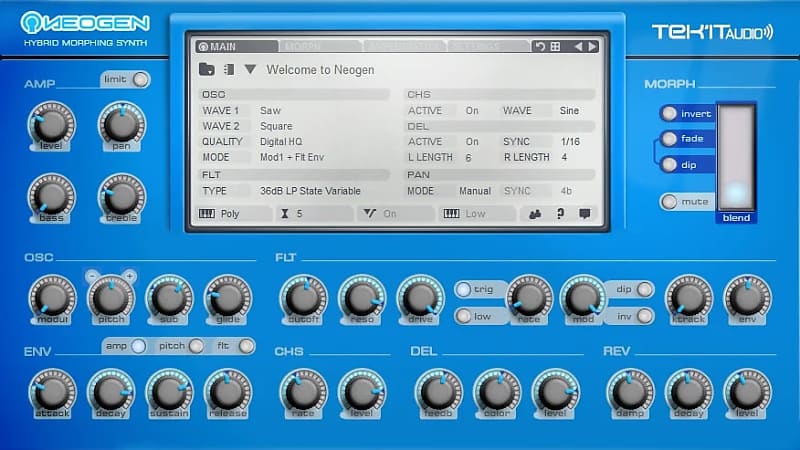Screen dimensions: 800x450
Task: Click the Tek'it Audio logo
Action: coord(712,32)
